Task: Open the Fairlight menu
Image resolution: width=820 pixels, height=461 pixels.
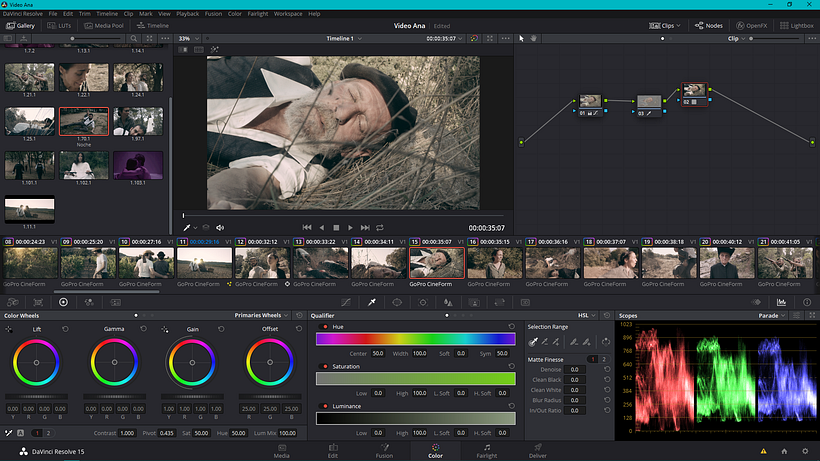Action: pyautogui.click(x=258, y=14)
